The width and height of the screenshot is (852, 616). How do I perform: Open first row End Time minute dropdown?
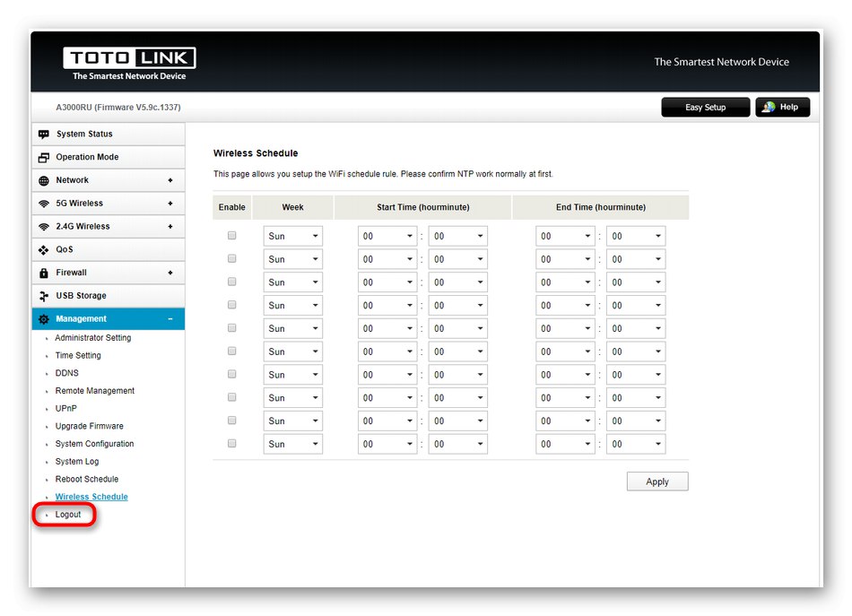coord(636,237)
